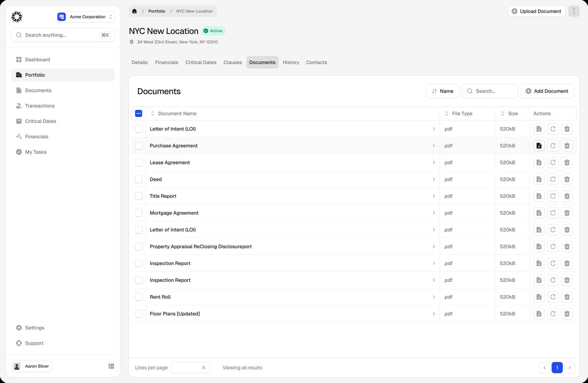Open Dashboard from the sidebar
588x383 pixels.
(x=63, y=60)
